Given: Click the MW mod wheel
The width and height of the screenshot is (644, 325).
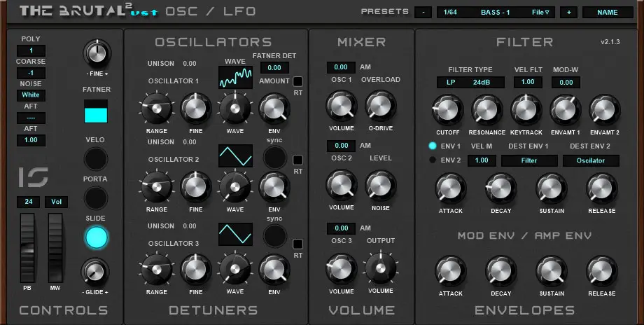Looking at the screenshot, I should pos(55,247).
